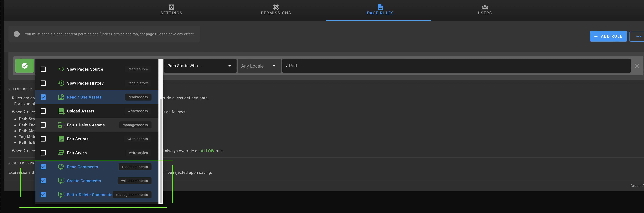
Task: Click the View Pages History clock icon
Action: (61, 83)
